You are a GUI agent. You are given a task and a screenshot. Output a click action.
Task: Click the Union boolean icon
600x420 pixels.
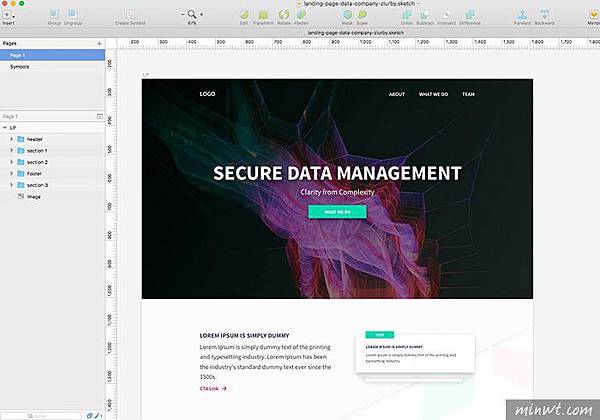tap(407, 15)
